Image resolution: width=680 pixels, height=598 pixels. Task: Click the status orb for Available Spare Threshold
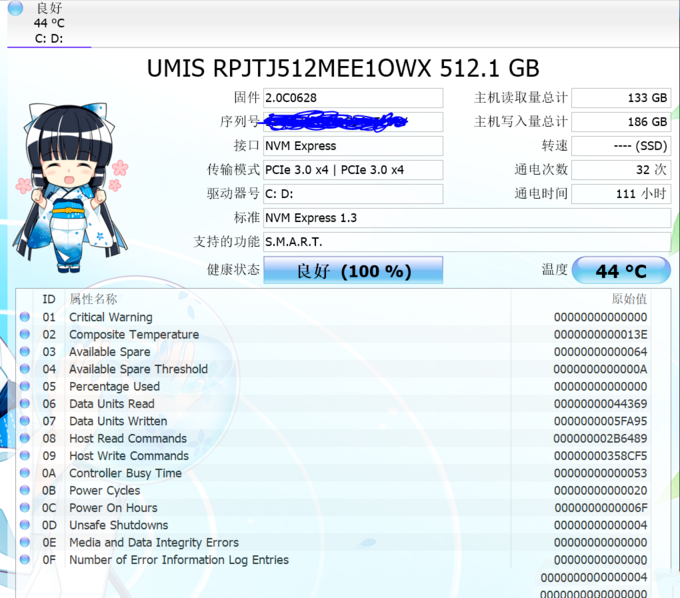(x=25, y=369)
